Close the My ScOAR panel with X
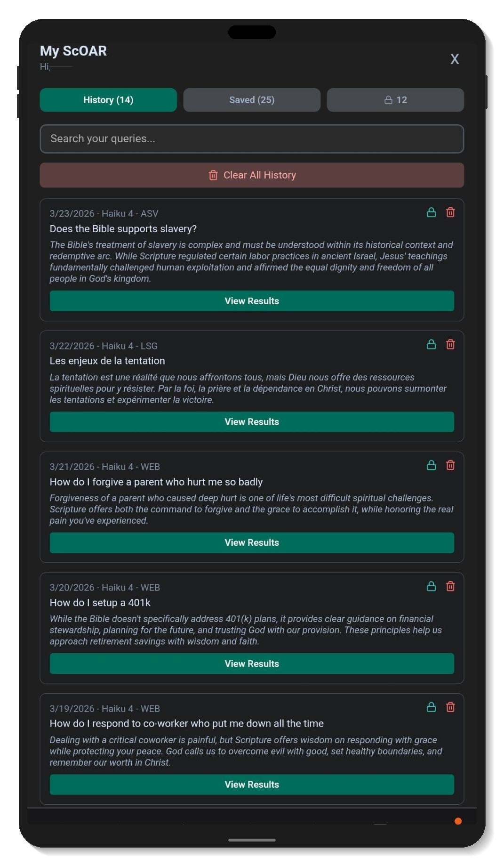Viewport: 504px width, 866px height. coord(455,59)
